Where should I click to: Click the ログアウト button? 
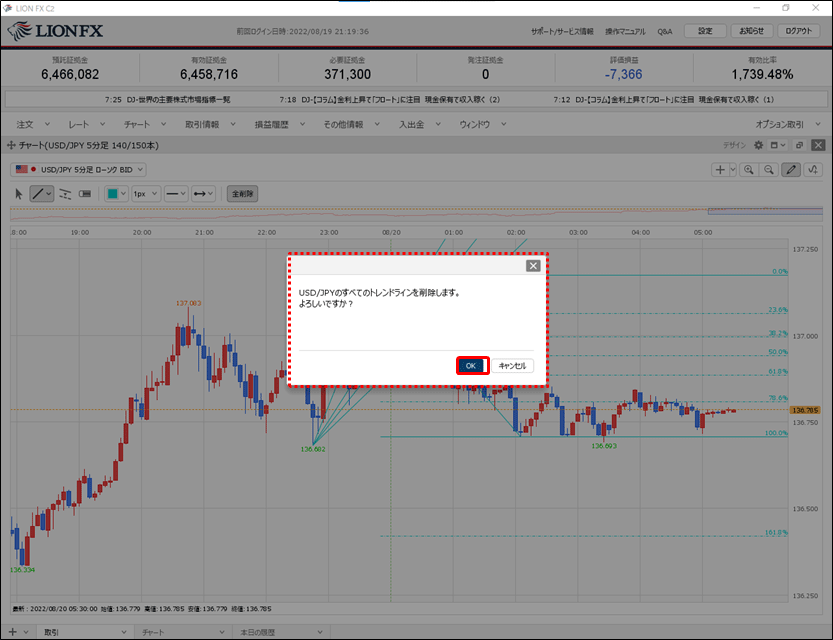pos(798,31)
